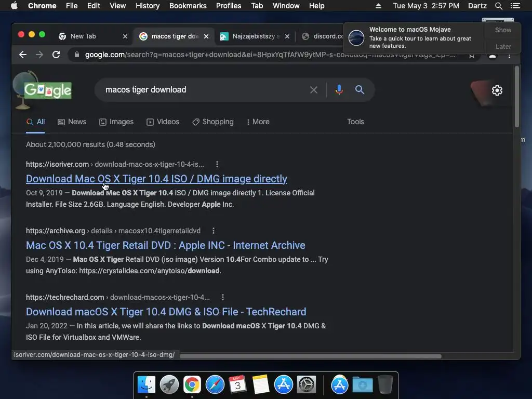The image size is (532, 399).
Task: Open search Tools options
Action: [355, 122]
